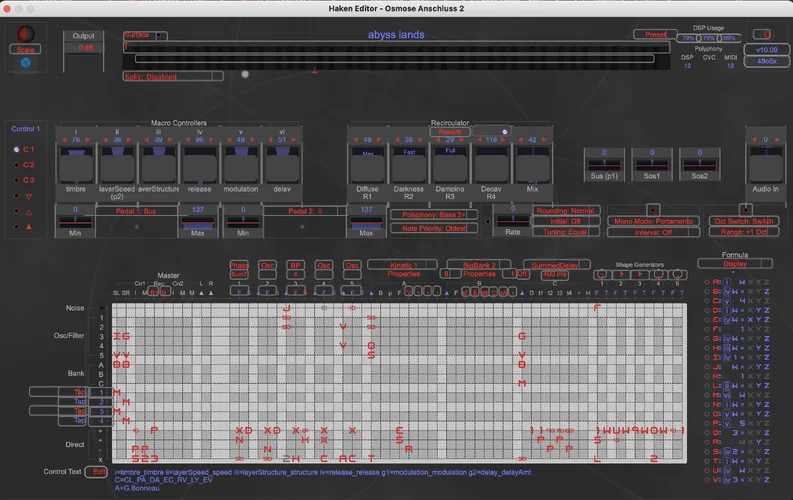
Task: Click the first Shape Generator waveform icon
Action: point(603,274)
